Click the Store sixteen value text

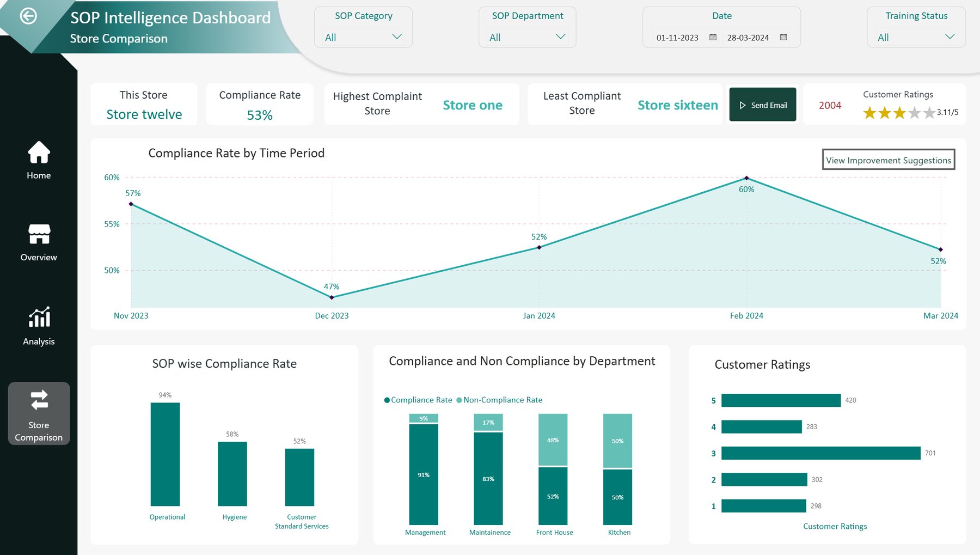click(x=678, y=105)
